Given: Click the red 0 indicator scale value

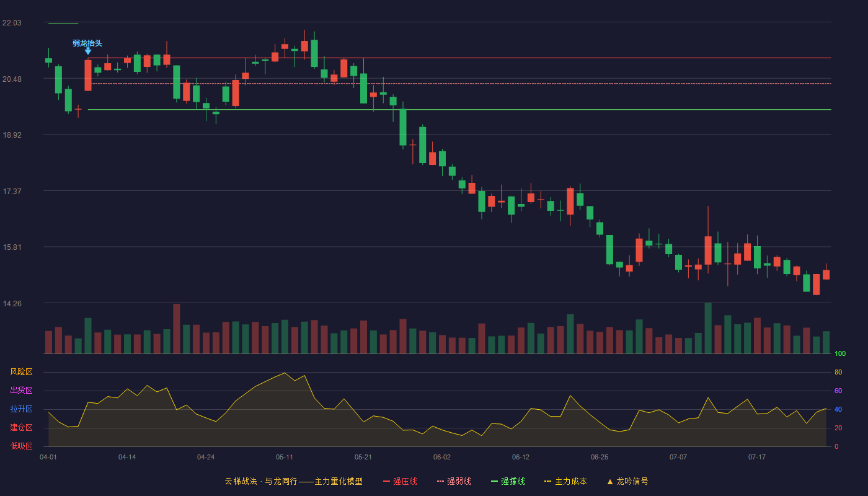Looking at the screenshot, I should pos(836,446).
